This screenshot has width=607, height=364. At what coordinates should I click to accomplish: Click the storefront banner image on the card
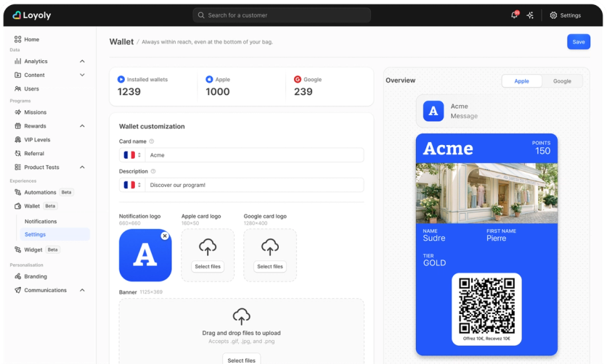(x=486, y=193)
